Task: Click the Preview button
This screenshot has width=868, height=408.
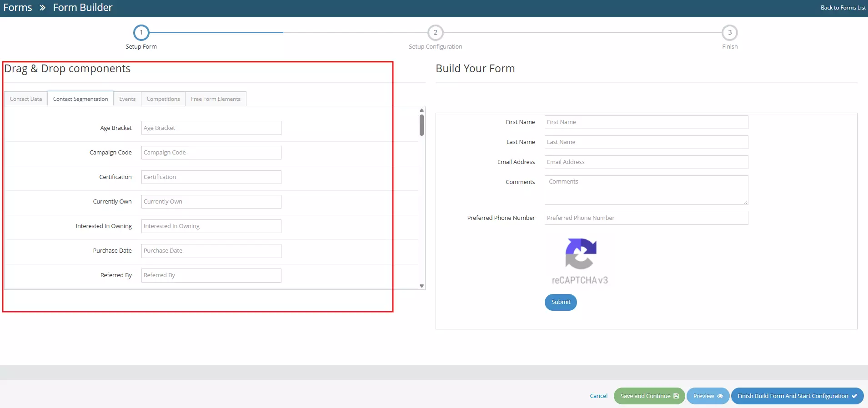Action: click(x=708, y=396)
